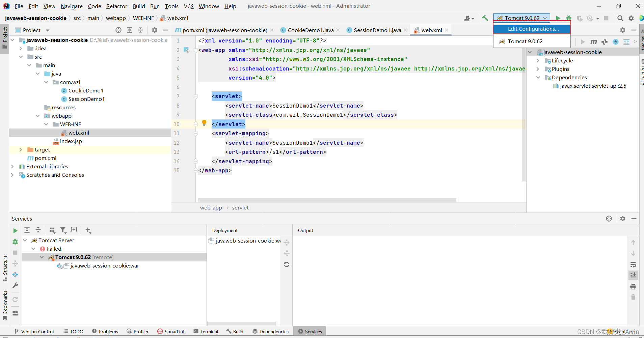Viewport: 644px width, 338px height.
Task: Collapse the src folder in project tree
Action: 21,57
